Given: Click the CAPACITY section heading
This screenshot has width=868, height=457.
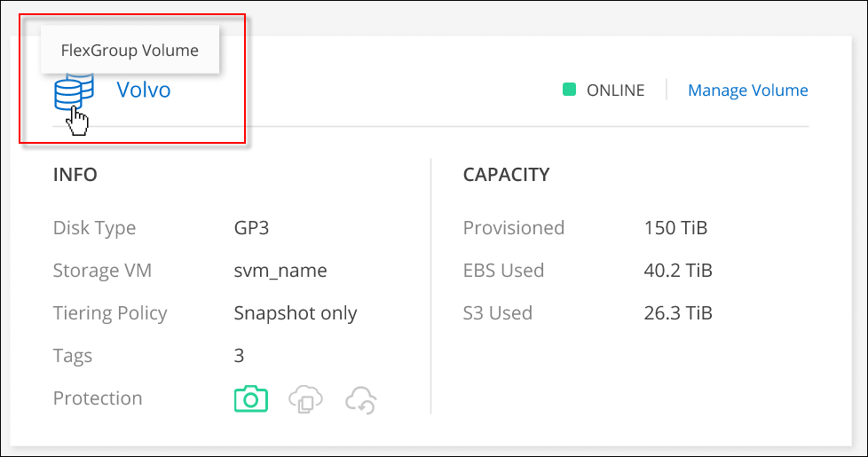Looking at the screenshot, I should [506, 175].
